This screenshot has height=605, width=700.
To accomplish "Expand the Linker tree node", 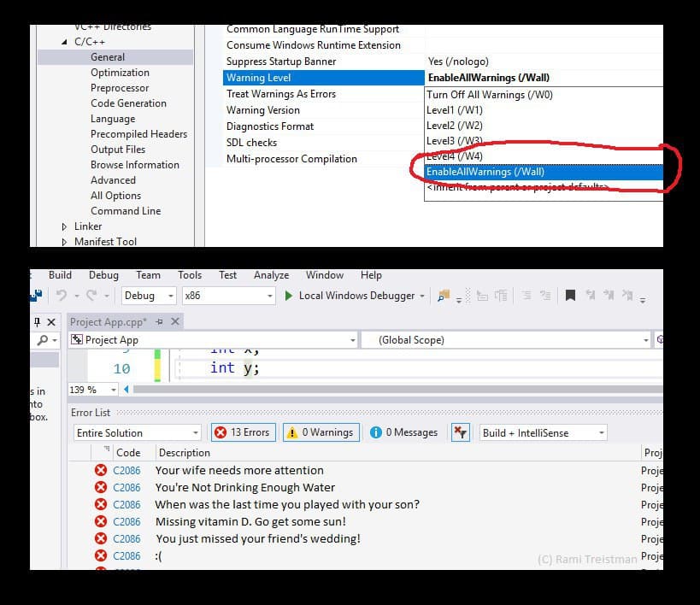I will 65,226.
